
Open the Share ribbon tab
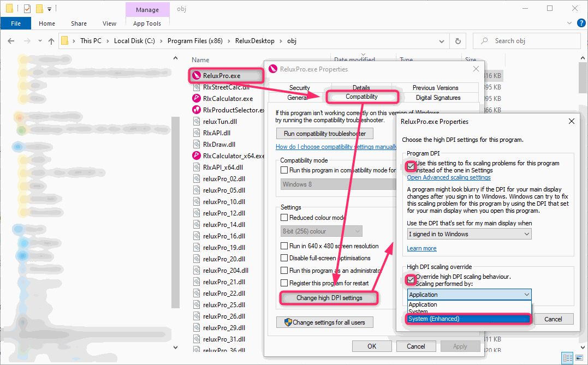[x=79, y=23]
